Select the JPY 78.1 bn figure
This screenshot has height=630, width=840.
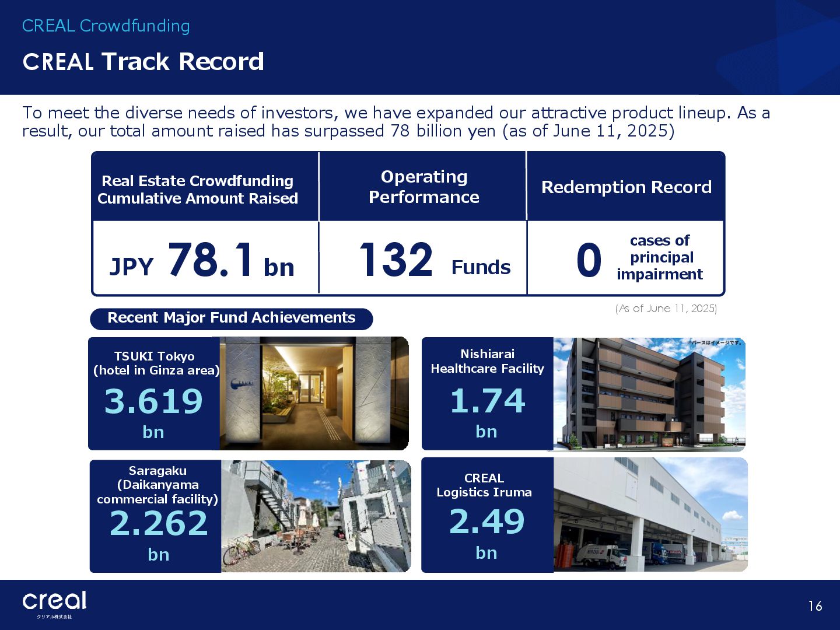202,260
